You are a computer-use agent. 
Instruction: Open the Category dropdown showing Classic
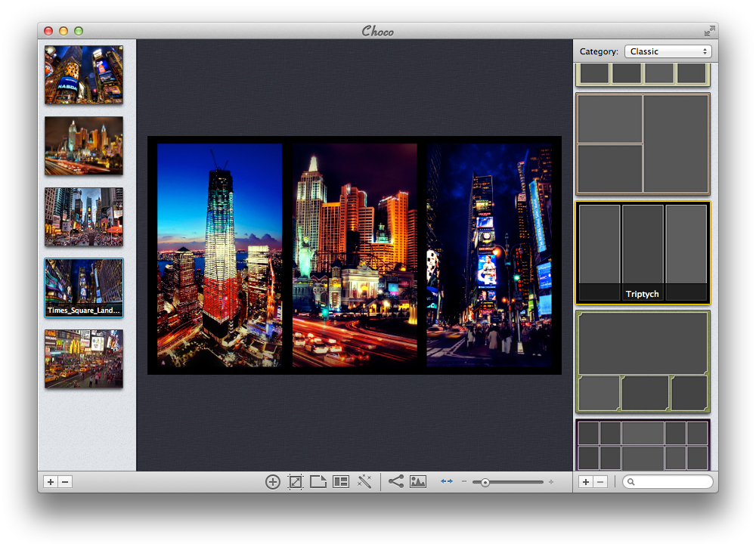point(668,51)
